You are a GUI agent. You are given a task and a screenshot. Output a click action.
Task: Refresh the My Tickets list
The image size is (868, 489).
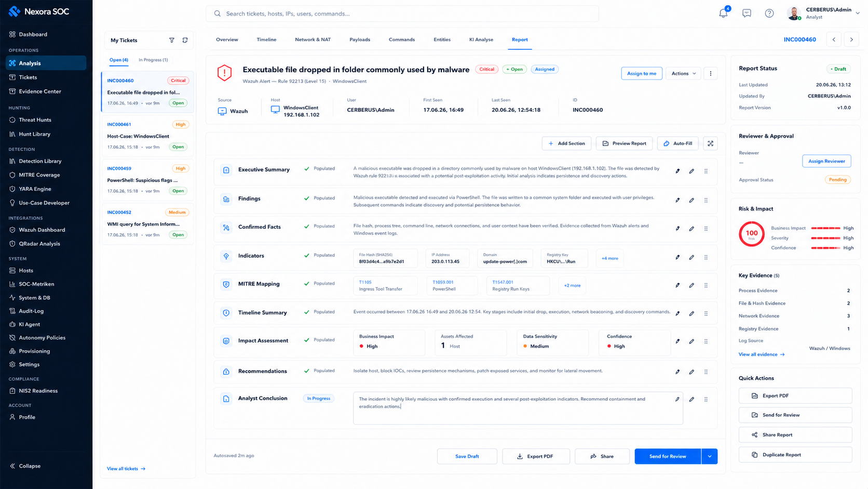(x=185, y=40)
